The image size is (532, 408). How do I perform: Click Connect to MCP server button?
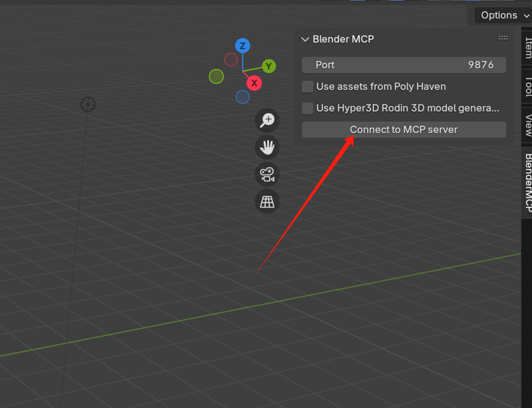[x=403, y=130]
